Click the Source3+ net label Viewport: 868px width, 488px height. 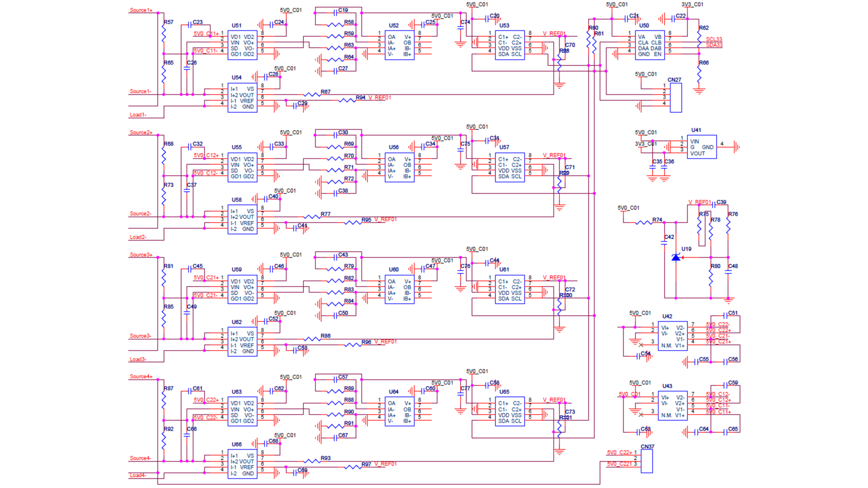[x=141, y=255]
